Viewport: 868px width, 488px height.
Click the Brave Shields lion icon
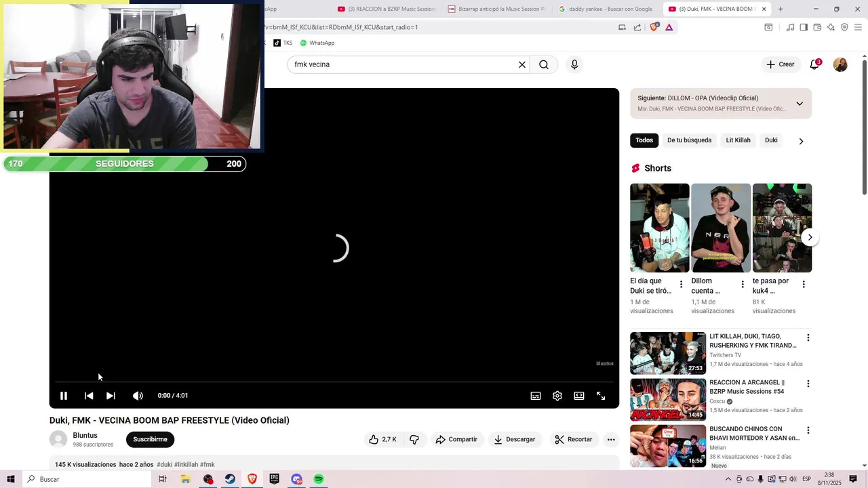654,27
